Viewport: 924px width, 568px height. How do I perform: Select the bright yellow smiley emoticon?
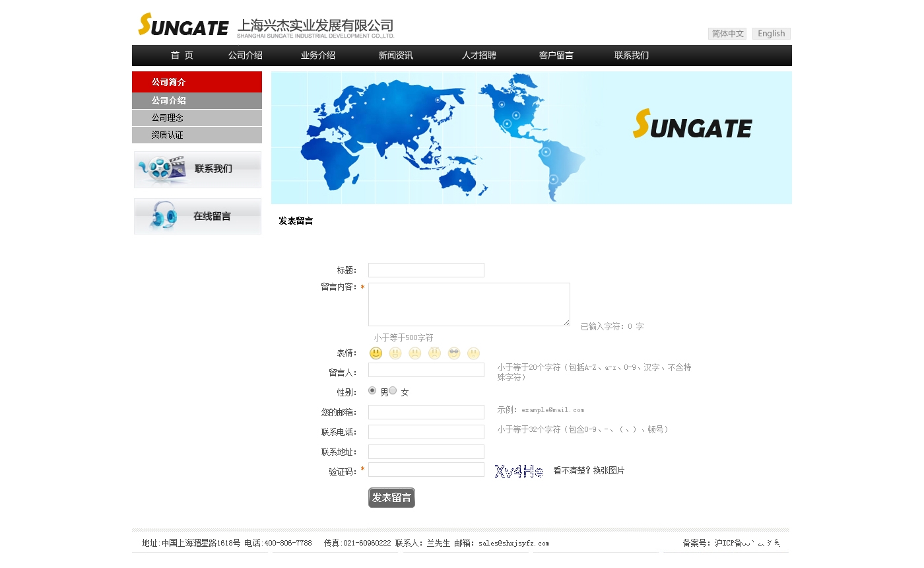pyautogui.click(x=376, y=353)
